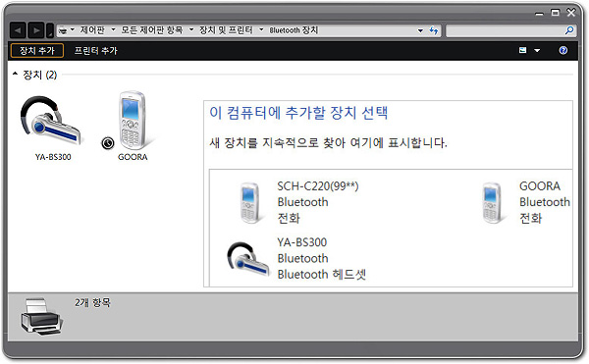Viewport: 589px width, 364px height.
Task: Click the clock status badge beside GOORA
Action: point(108,143)
